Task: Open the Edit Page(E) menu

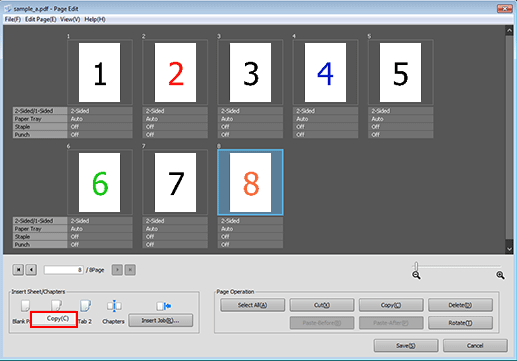Action: pos(41,19)
